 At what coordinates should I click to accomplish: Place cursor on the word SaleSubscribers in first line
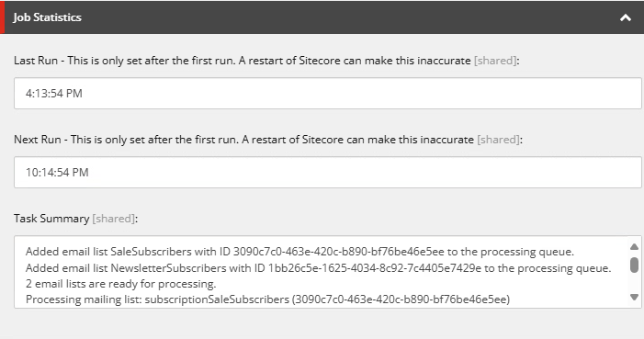coord(151,252)
